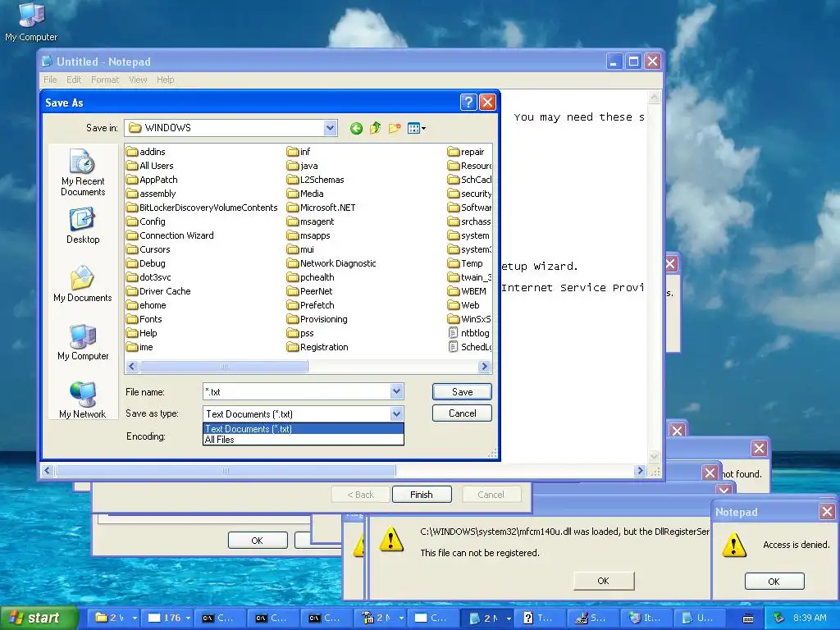The height and width of the screenshot is (630, 840).
Task: Select the PeerNet folder
Action: (309, 291)
